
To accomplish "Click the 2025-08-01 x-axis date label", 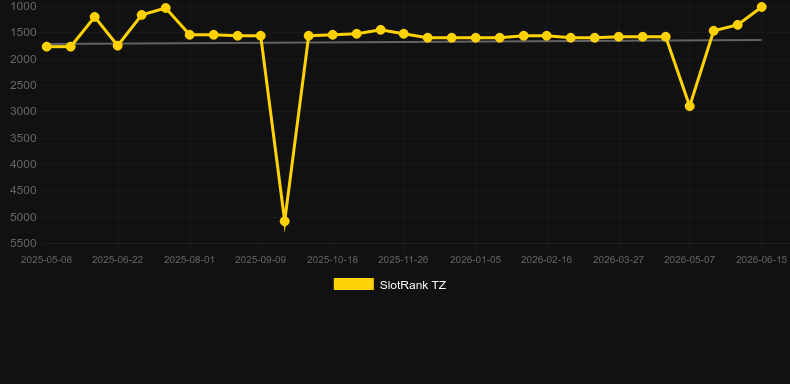I will point(189,260).
